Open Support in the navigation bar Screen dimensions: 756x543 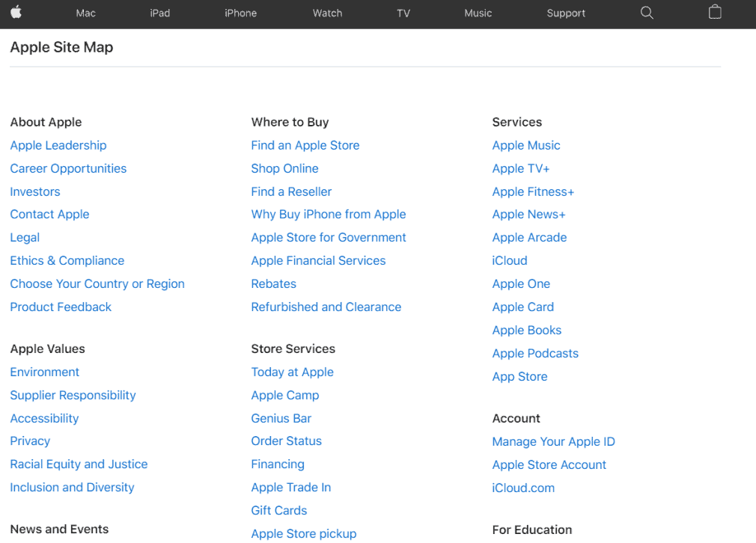[566, 13]
